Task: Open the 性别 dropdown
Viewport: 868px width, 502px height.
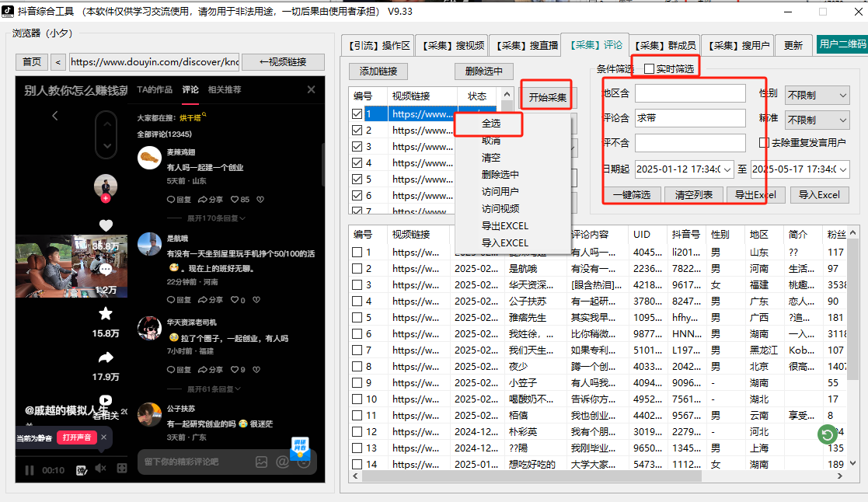Action: click(x=817, y=96)
